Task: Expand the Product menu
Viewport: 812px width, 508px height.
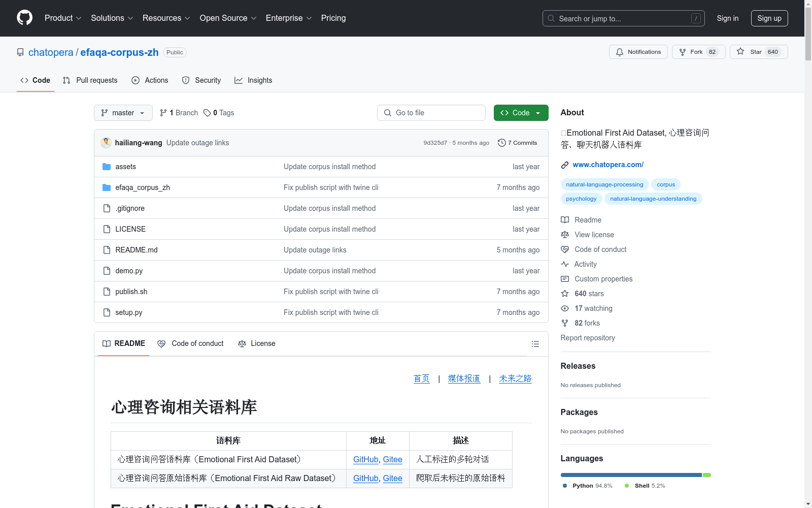Action: [x=63, y=18]
